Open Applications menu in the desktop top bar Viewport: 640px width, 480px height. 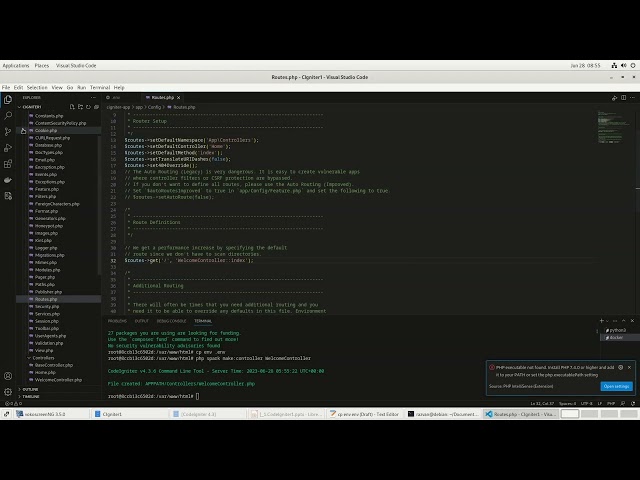point(16,65)
